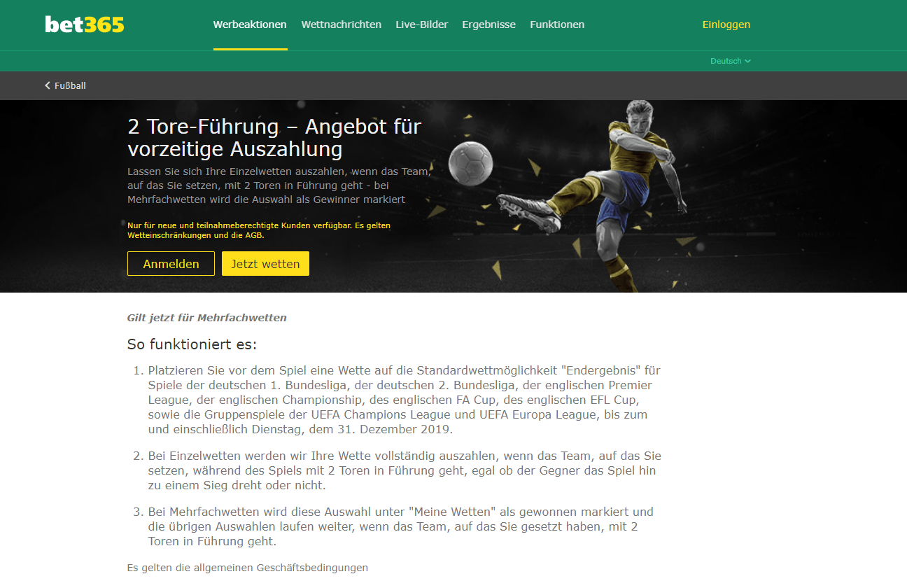This screenshot has width=907, height=588.
Task: Open the Werbeaktionen tab
Action: coord(250,24)
